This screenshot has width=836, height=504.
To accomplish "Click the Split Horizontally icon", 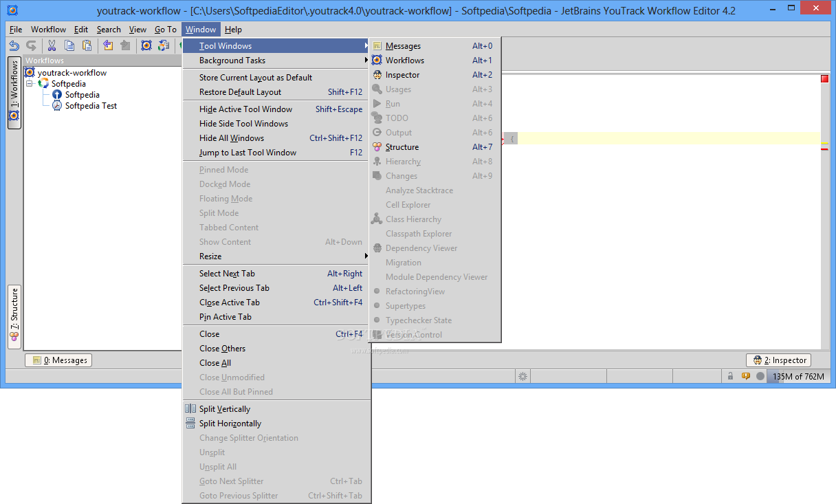I will point(190,424).
